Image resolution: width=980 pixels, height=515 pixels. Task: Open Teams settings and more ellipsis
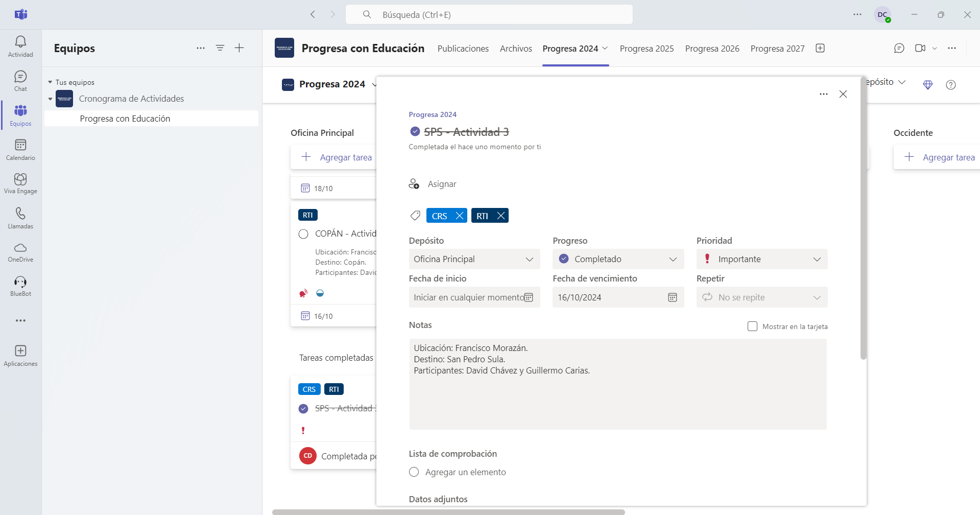coord(857,14)
